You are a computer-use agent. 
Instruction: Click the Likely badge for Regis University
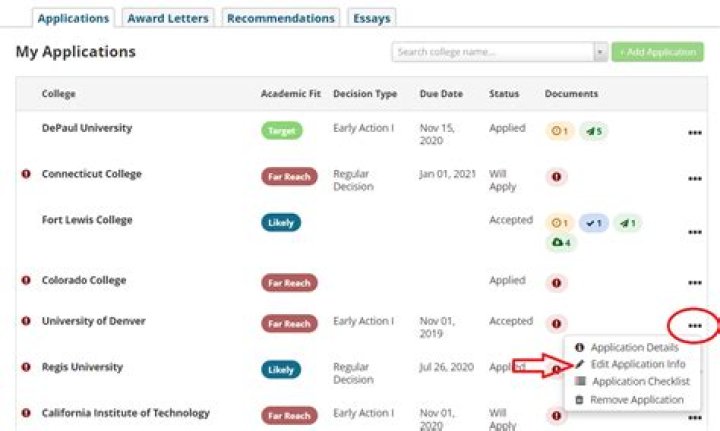(281, 369)
